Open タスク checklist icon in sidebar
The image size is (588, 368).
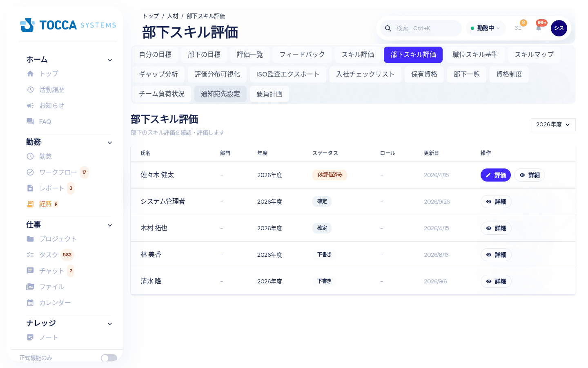coord(30,255)
